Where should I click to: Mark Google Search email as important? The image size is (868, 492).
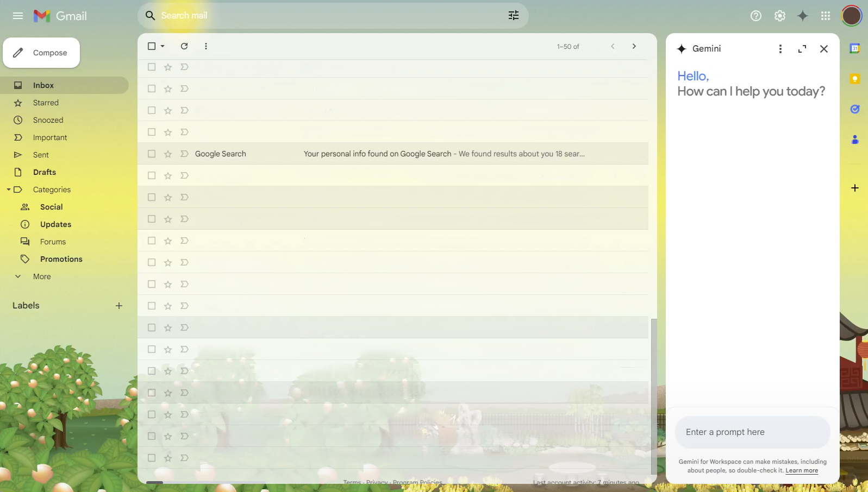tap(184, 154)
